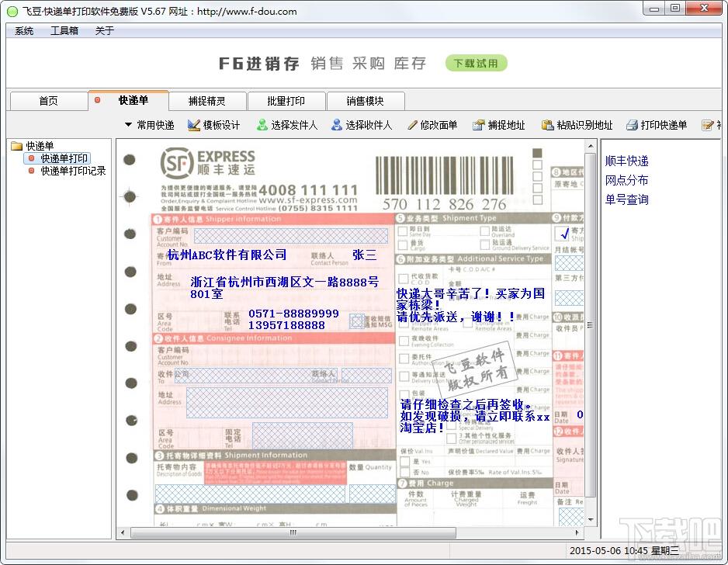Viewport: 728px width, 565px height.
Task: Select the 修改面单 pencil tool
Action: pyautogui.click(x=432, y=125)
